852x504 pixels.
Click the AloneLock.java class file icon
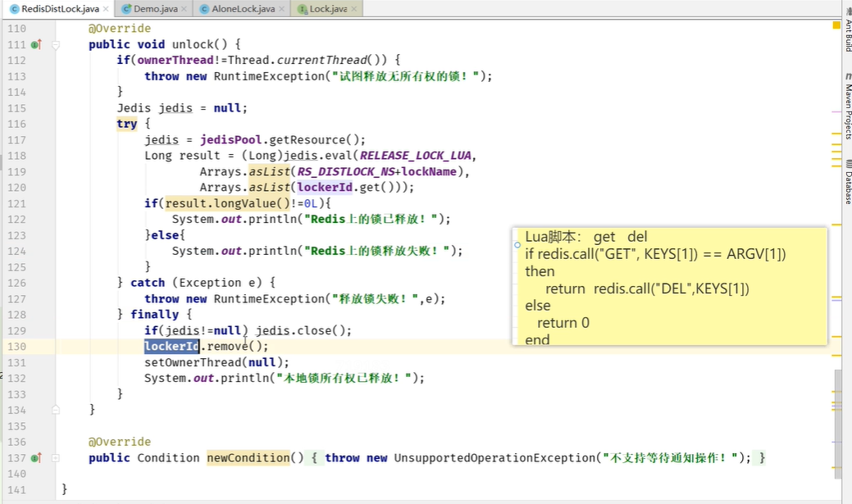pos(204,9)
